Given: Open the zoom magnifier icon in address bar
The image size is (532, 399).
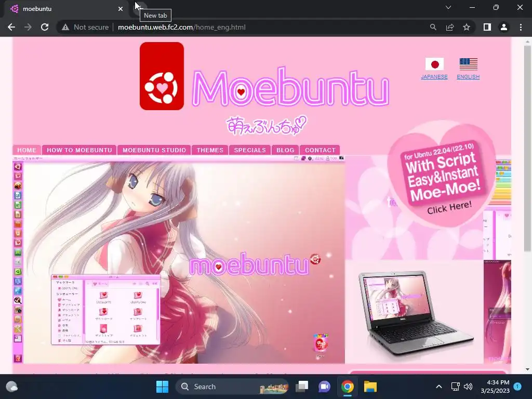Looking at the screenshot, I should [433, 27].
